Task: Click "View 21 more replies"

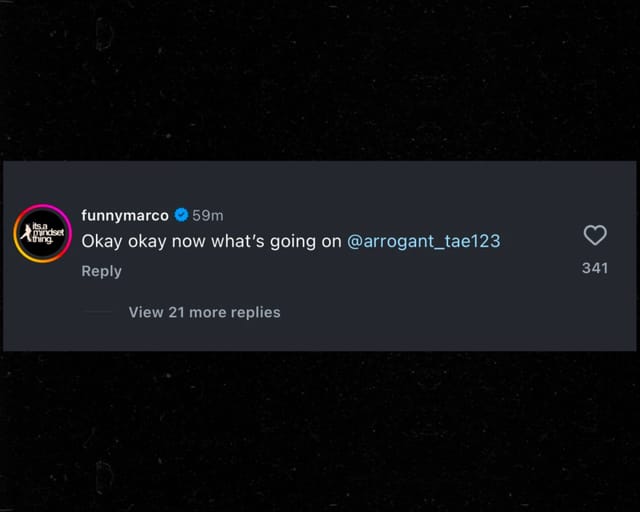Action: click(x=204, y=312)
